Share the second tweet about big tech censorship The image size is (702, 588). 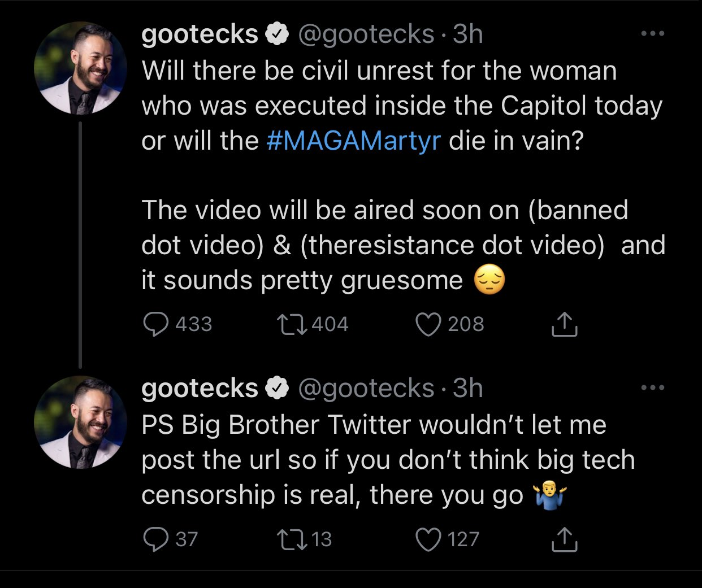[x=564, y=539]
